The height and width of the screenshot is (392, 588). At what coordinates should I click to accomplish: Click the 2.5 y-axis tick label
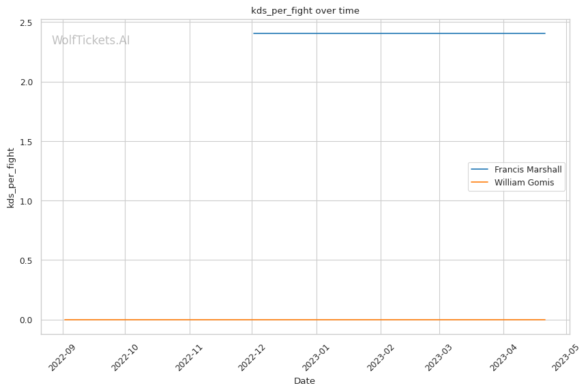pos(27,23)
